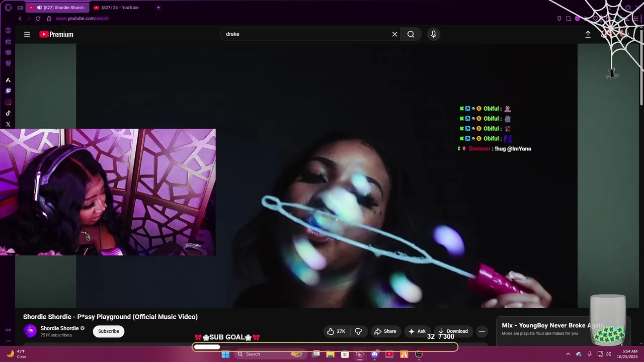Open the weather widget showing 45°F

tap(16, 354)
